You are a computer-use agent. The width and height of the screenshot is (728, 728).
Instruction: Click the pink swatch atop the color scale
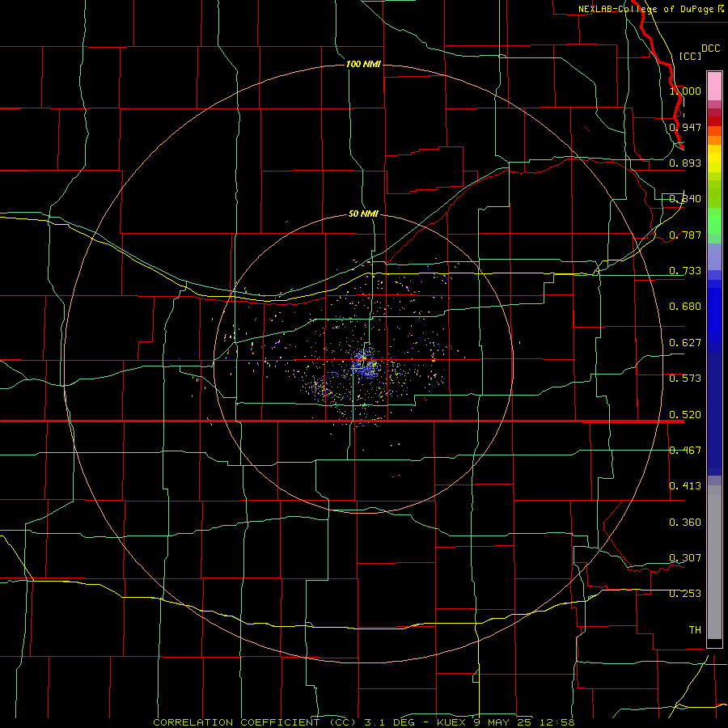(x=714, y=87)
